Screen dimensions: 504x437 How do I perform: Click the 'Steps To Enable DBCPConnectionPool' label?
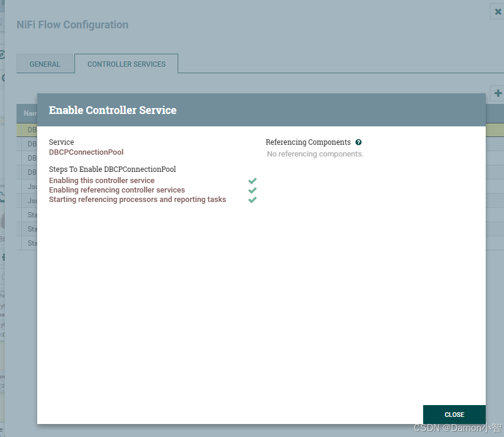[x=112, y=169]
